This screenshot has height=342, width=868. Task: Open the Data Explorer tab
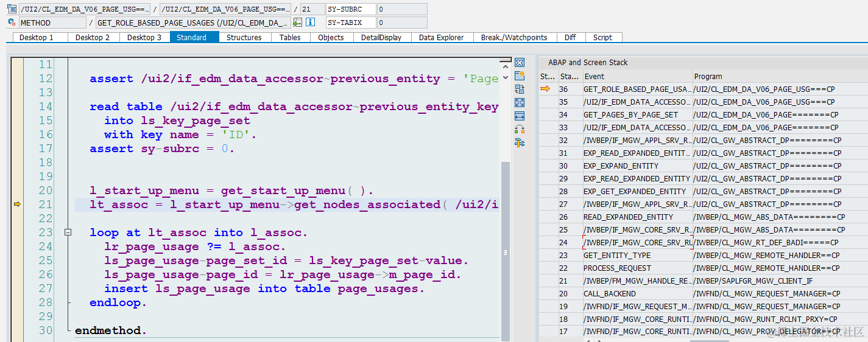(442, 37)
